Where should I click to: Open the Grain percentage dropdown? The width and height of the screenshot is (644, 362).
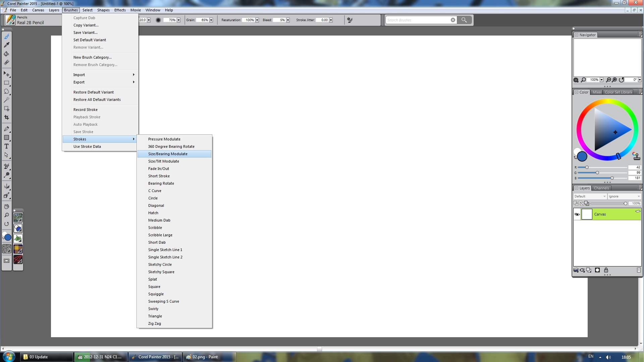click(211, 20)
